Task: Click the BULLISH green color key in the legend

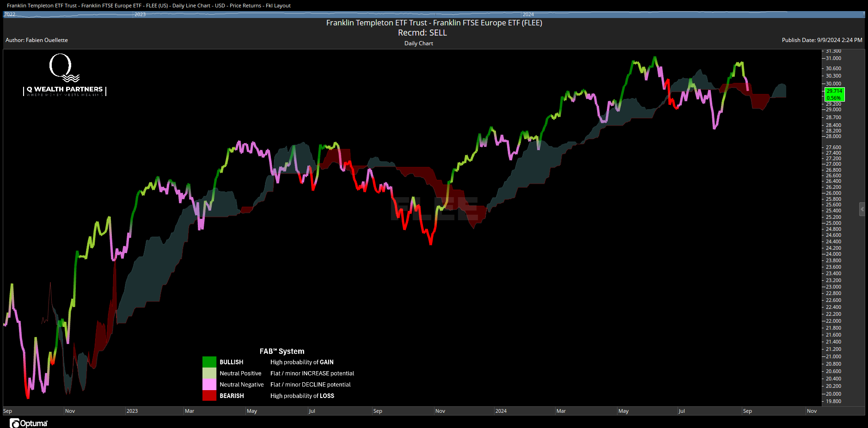Action: (209, 362)
